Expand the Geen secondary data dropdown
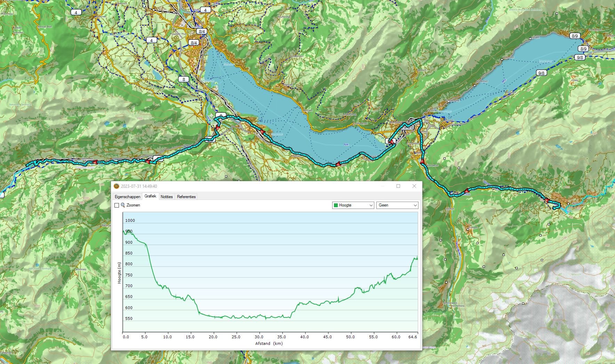 tap(397, 205)
